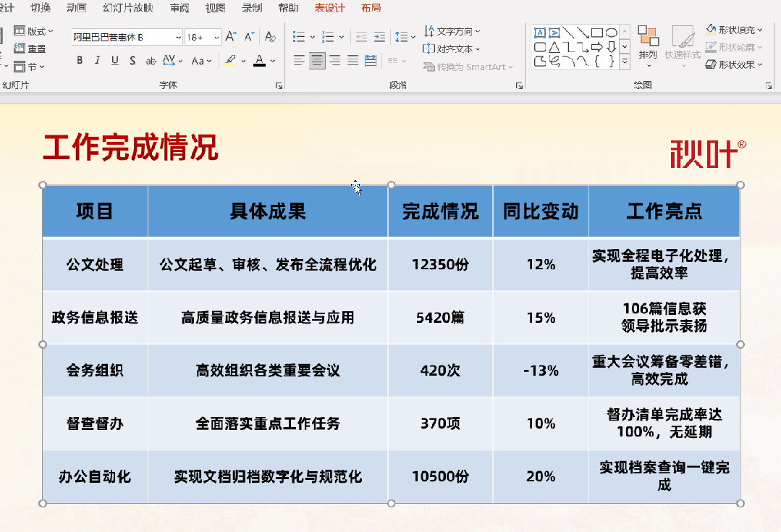This screenshot has height=532, width=781.
Task: Open the 布局 ribbon tab
Action: (x=371, y=8)
